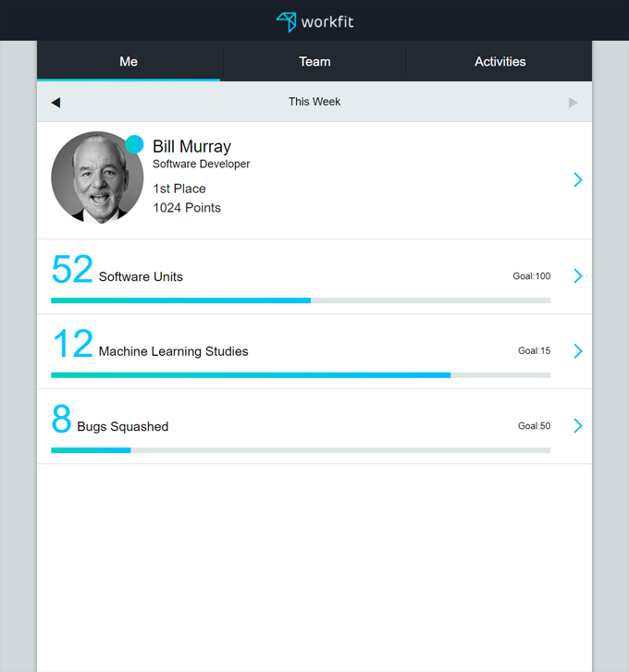Click the Bugs Squashed progress bar
The height and width of the screenshot is (672, 629).
[301, 450]
